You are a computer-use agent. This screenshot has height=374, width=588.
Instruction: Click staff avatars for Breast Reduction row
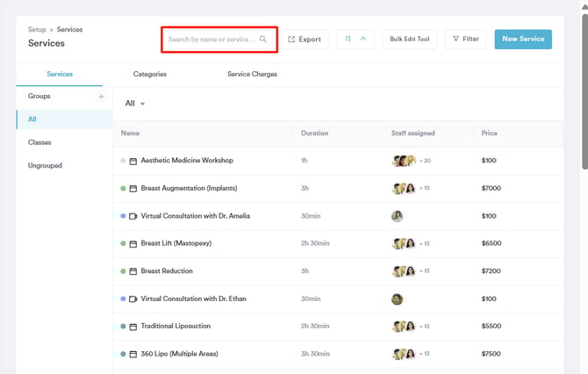click(404, 271)
